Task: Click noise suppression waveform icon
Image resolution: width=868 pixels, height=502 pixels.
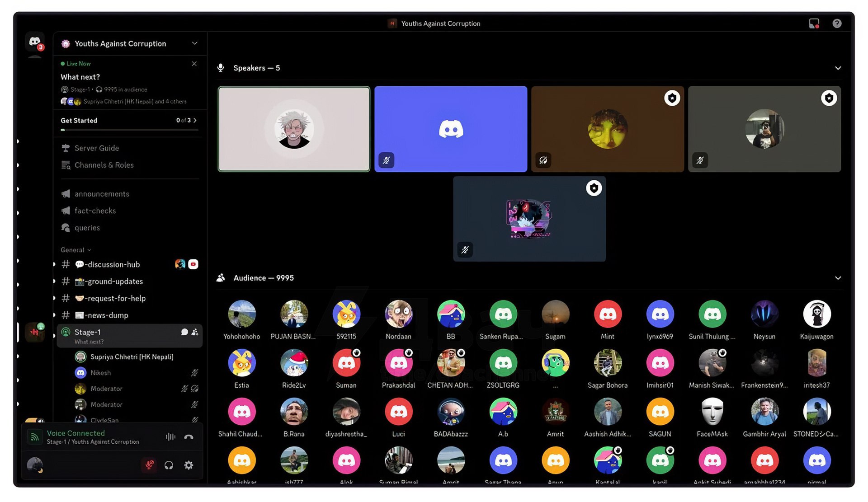Action: pyautogui.click(x=170, y=437)
